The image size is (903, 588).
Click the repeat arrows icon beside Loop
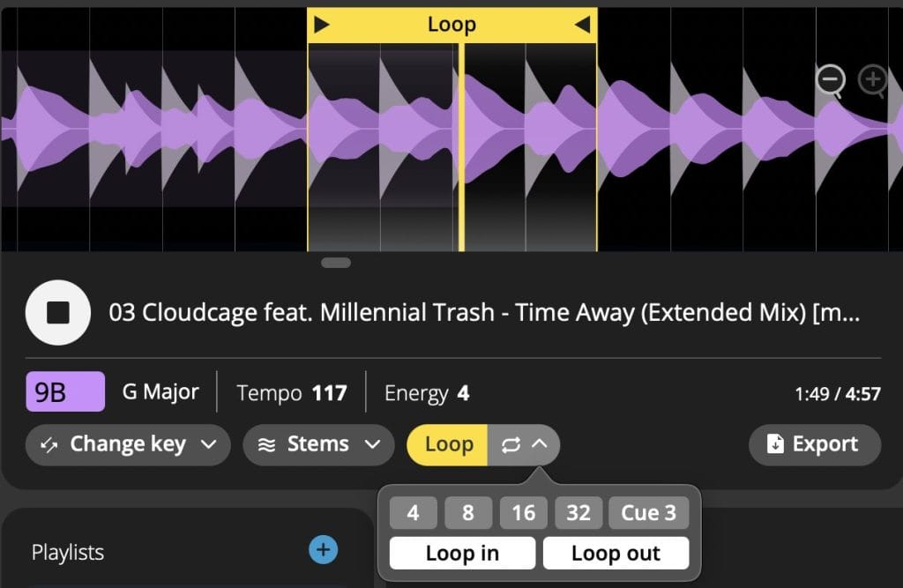(511, 444)
